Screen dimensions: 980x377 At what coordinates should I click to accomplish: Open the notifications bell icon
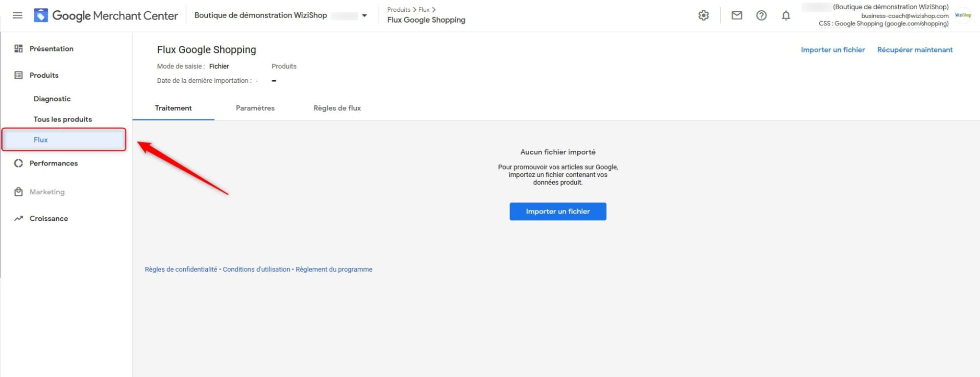click(x=786, y=16)
